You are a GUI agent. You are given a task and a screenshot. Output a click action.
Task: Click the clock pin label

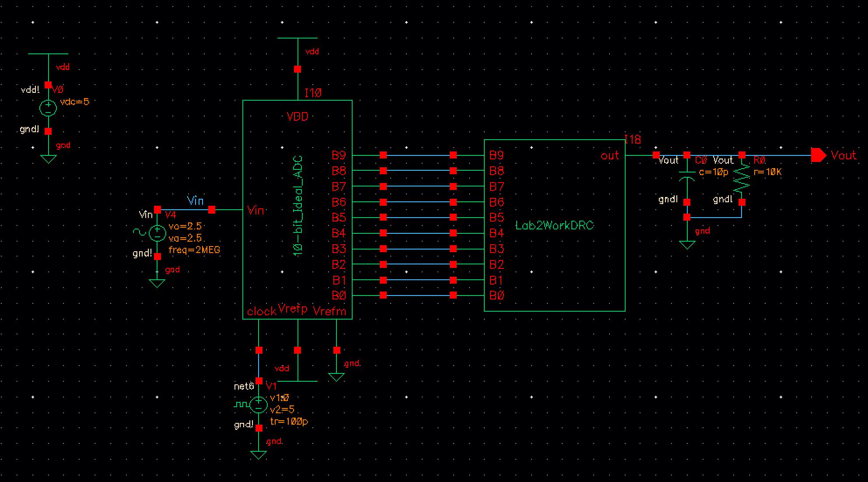262,311
